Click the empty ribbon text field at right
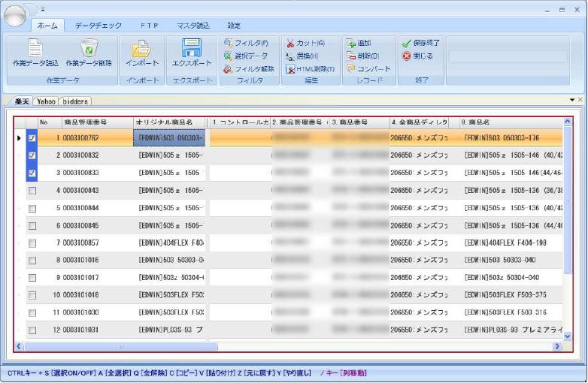Screen dimensions: 588x383 coord(508,56)
